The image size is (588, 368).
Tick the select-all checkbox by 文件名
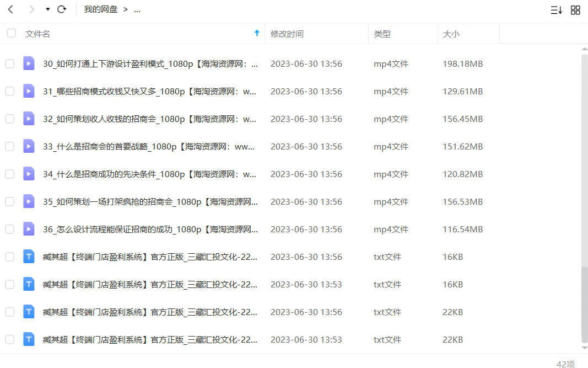[x=11, y=33]
